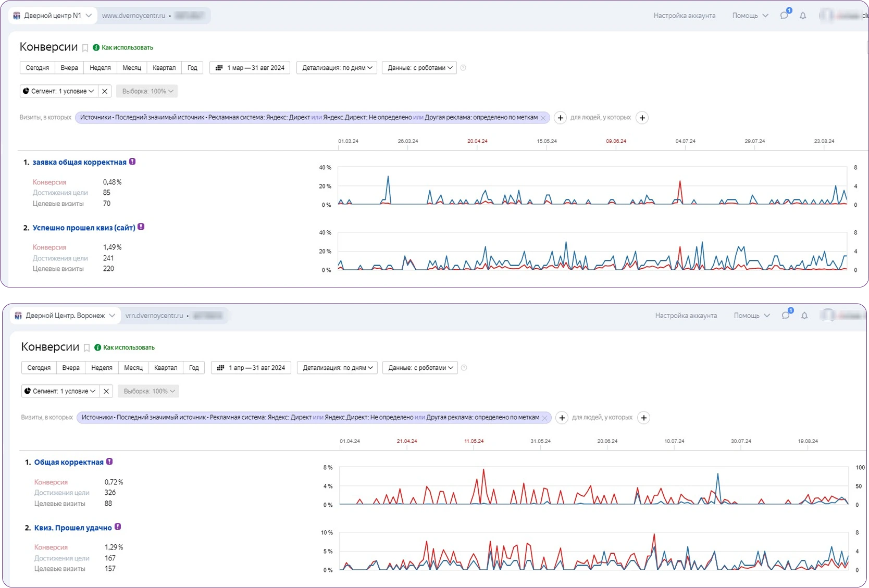
Task: Open the заявка общая корректная goal link
Action: coord(79,162)
